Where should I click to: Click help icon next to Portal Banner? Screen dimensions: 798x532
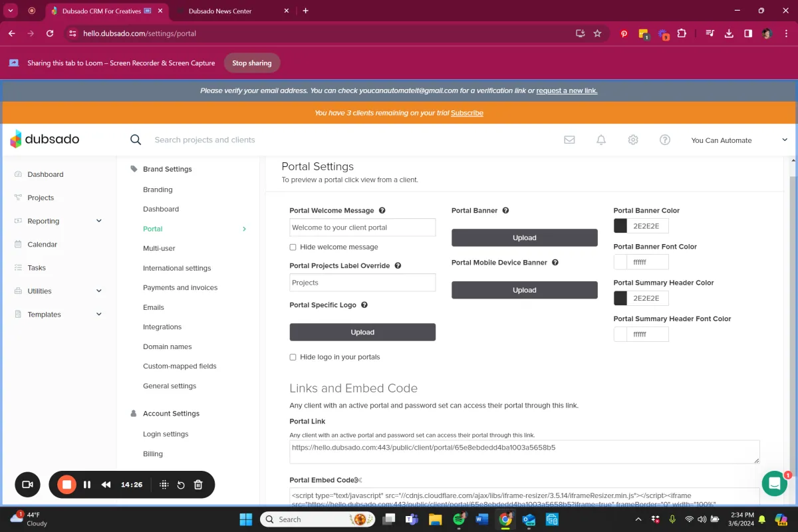505,210
